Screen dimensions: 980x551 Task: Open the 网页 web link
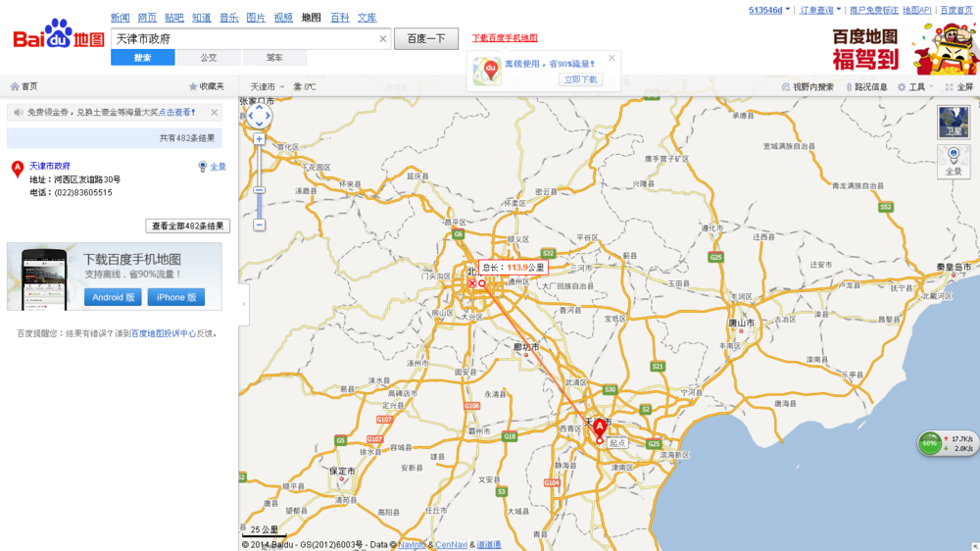[x=147, y=18]
